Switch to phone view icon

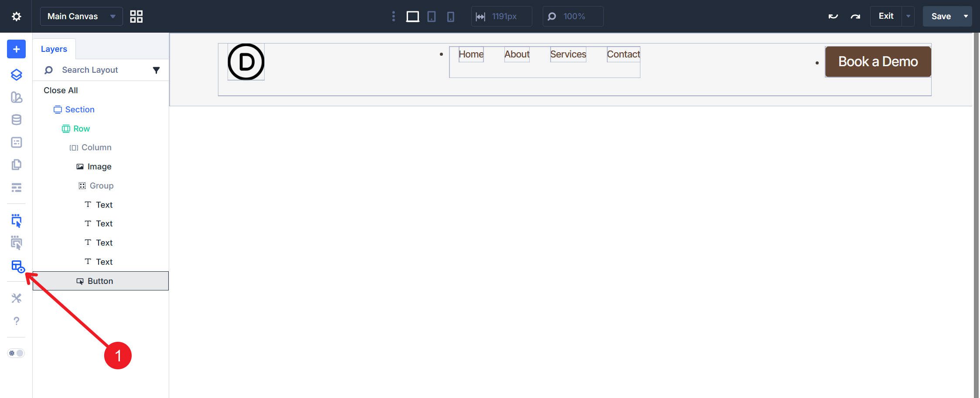[x=451, y=17]
